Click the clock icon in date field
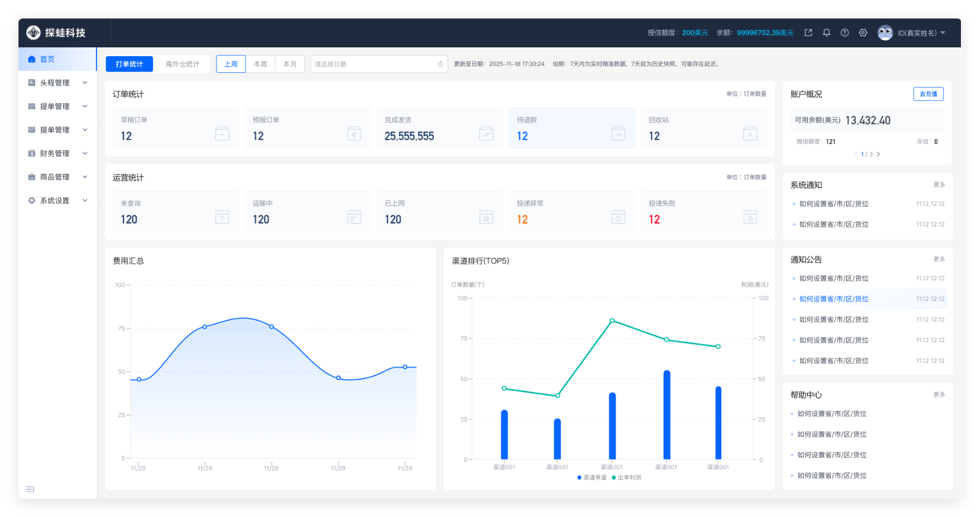Viewport: 980px width, 517px height. point(441,64)
